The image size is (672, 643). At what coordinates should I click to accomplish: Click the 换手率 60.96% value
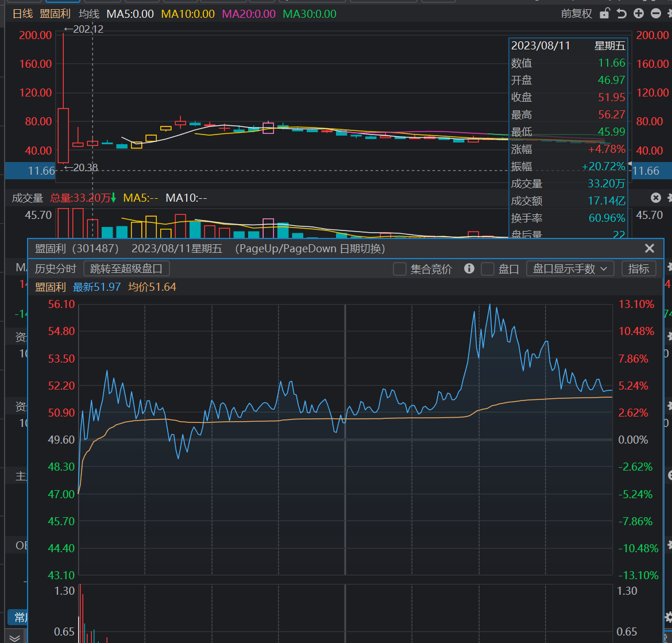[607, 218]
